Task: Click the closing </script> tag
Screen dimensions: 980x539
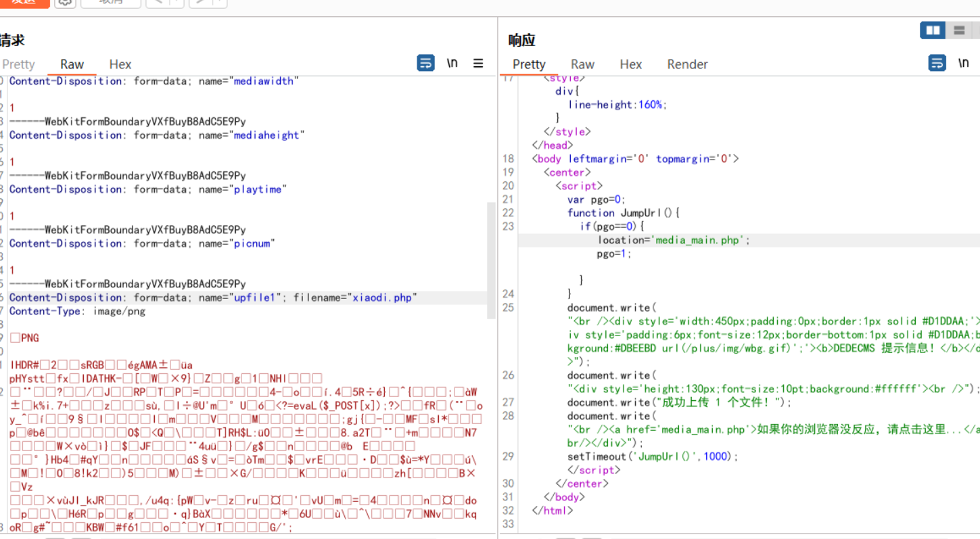Action: [x=593, y=470]
